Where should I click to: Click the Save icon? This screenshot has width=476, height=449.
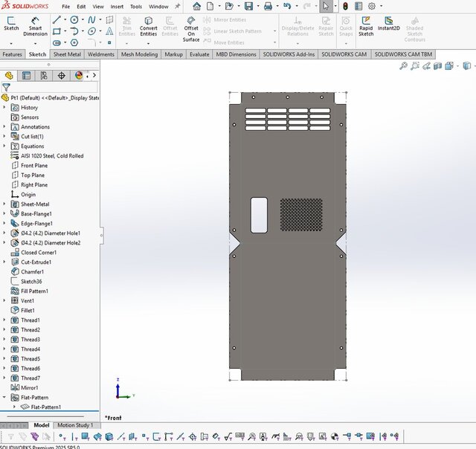(248, 6)
